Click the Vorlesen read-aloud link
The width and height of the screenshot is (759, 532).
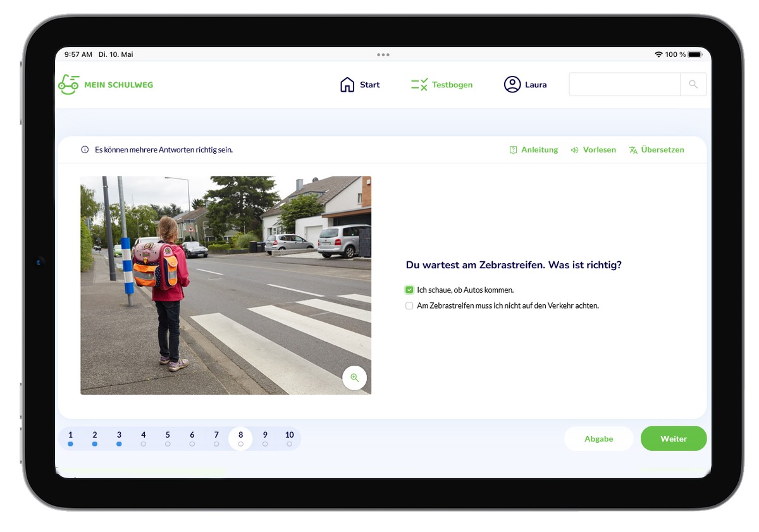[600, 150]
